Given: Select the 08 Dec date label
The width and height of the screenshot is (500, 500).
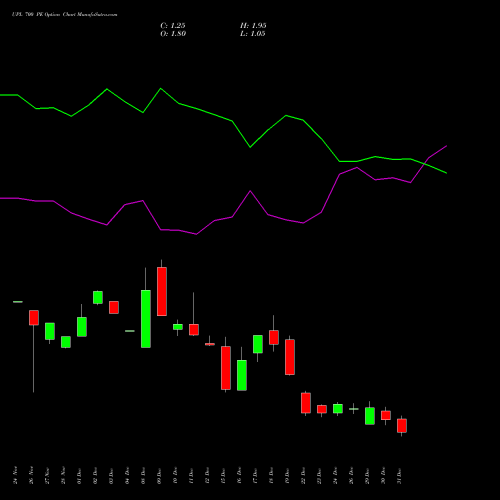Looking at the screenshot, I should (x=143, y=476).
